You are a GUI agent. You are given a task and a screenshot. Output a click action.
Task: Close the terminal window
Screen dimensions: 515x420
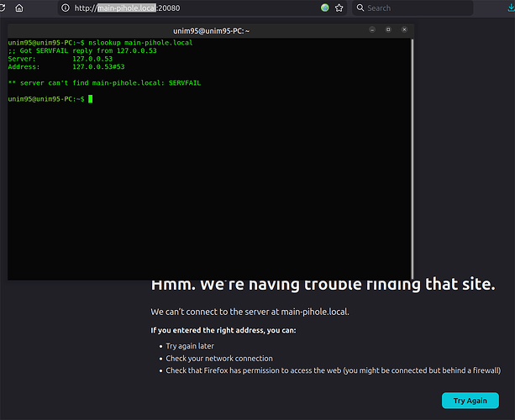(404, 29)
